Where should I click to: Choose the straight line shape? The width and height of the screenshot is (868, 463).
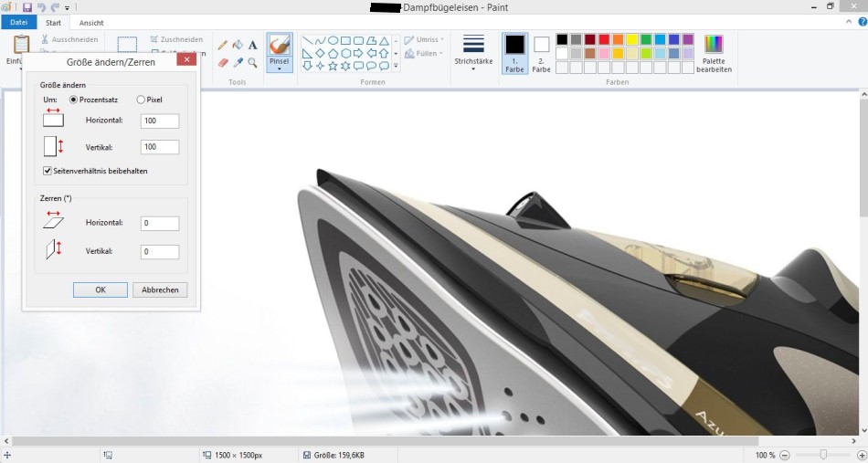(x=307, y=41)
